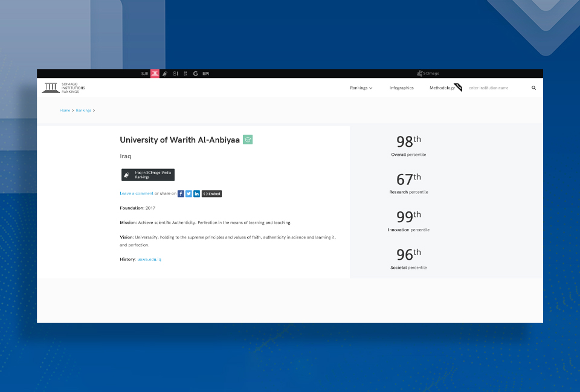Open SJR in the top bar
This screenshot has width=580, height=392.
[144, 74]
